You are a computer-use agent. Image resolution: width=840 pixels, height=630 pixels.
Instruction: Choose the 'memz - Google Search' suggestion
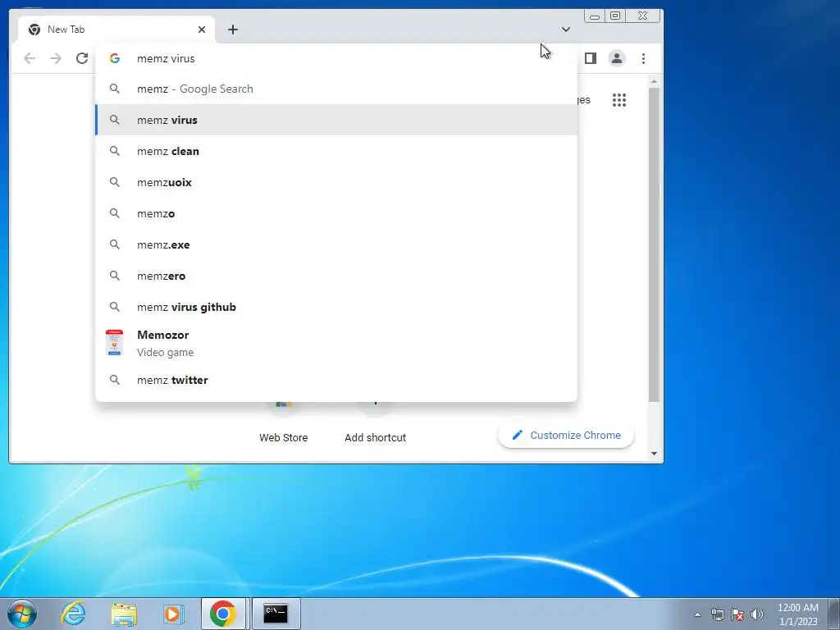tap(336, 89)
